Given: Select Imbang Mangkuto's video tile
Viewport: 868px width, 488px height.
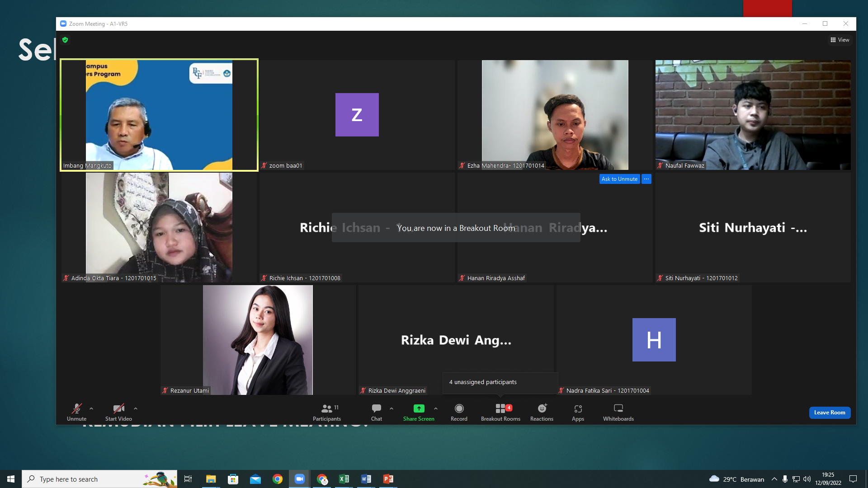Looking at the screenshot, I should point(159,115).
